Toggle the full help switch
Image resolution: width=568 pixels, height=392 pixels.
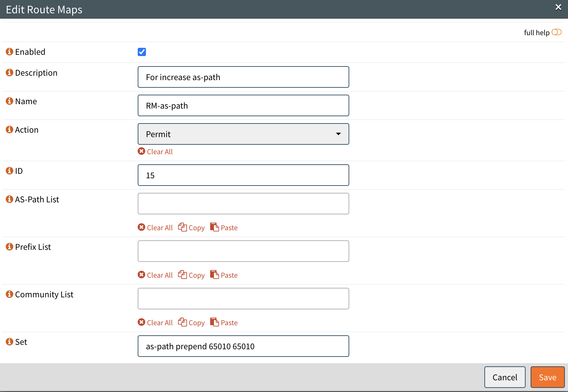[x=557, y=32]
